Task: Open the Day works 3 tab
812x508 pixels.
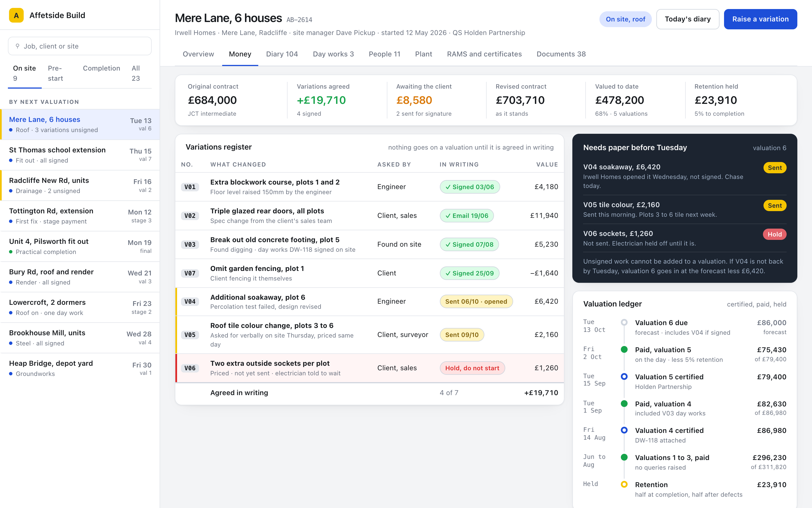Action: [333, 54]
